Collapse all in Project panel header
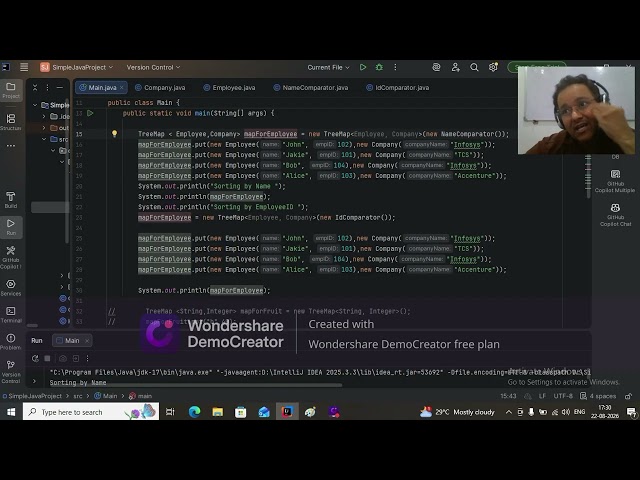 coord(35,87)
